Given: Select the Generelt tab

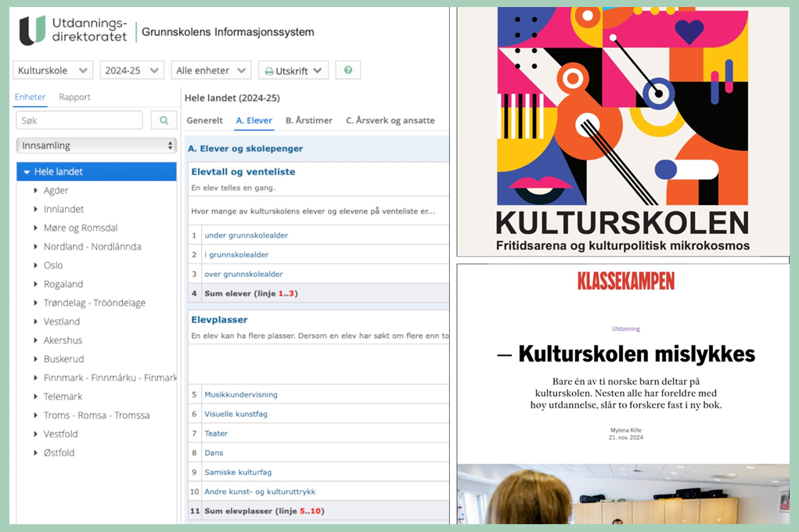Looking at the screenshot, I should click(x=205, y=120).
